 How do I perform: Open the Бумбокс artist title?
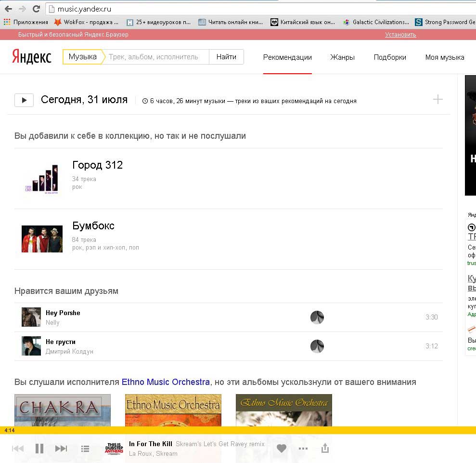pyautogui.click(x=93, y=226)
